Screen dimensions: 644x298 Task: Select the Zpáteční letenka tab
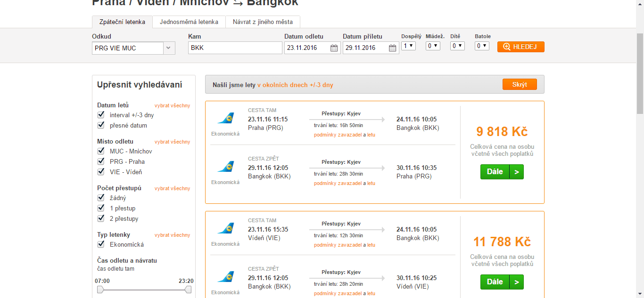click(x=122, y=22)
